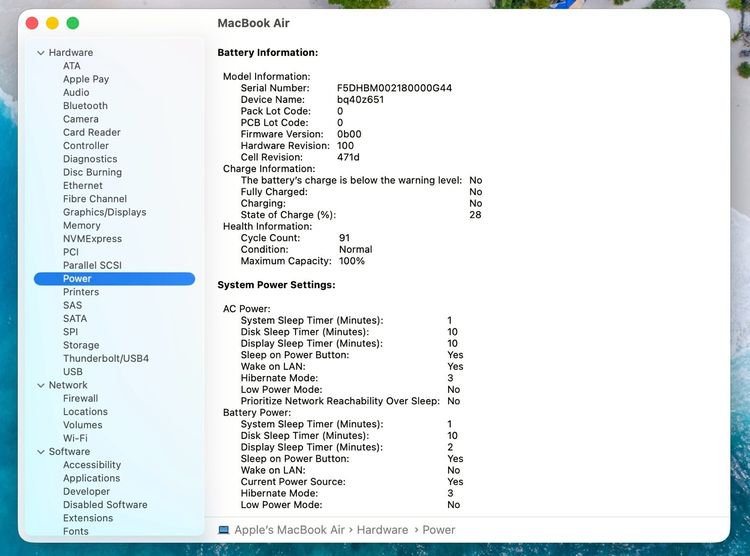
Task: Click the cell revision value 471d
Action: 348,157
